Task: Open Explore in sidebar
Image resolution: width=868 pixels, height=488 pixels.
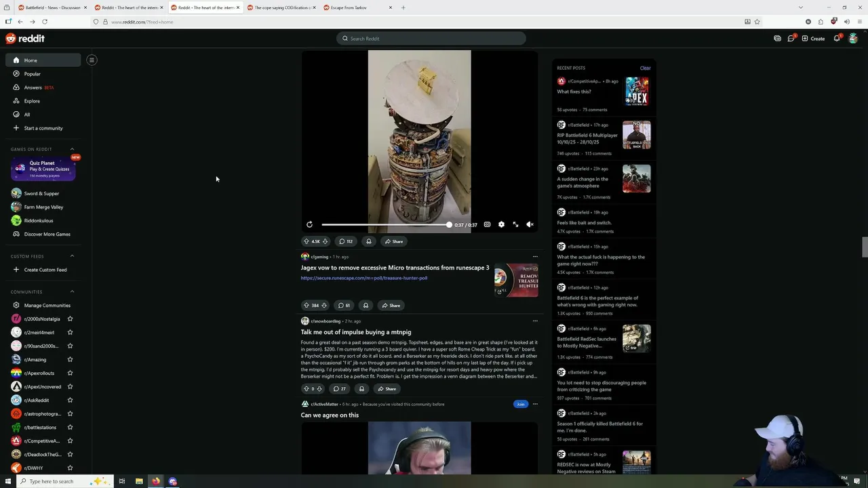Action: point(43,101)
